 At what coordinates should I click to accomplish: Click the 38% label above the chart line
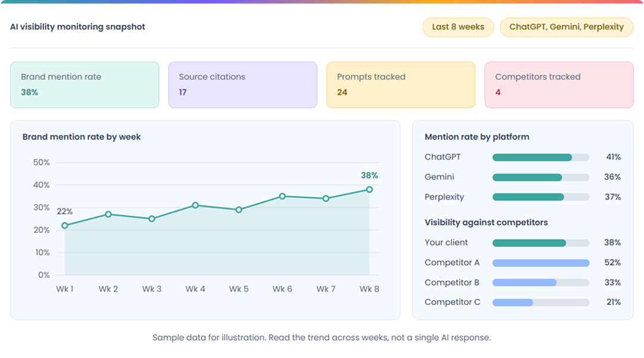369,176
